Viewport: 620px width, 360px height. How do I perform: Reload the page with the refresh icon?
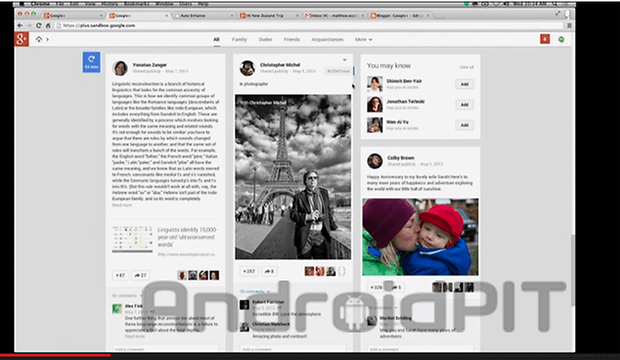[38, 25]
